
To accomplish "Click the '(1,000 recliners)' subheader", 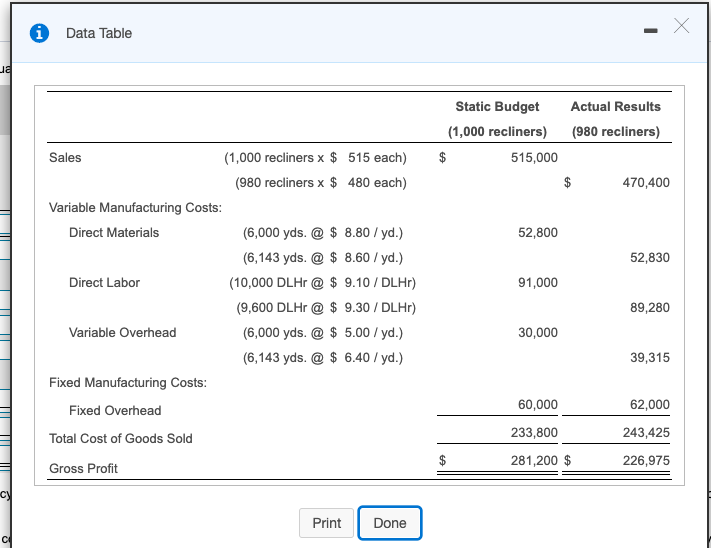I will 497,131.
